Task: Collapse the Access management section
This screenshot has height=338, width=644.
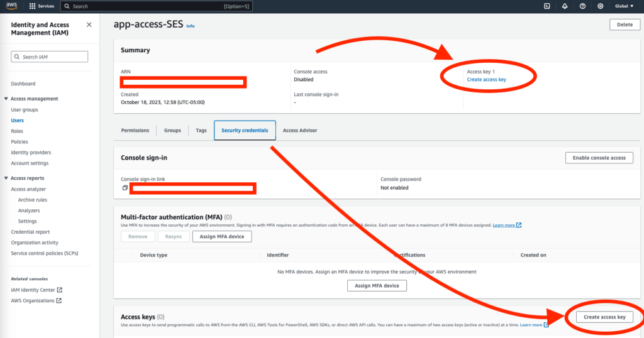Action: tap(6, 99)
